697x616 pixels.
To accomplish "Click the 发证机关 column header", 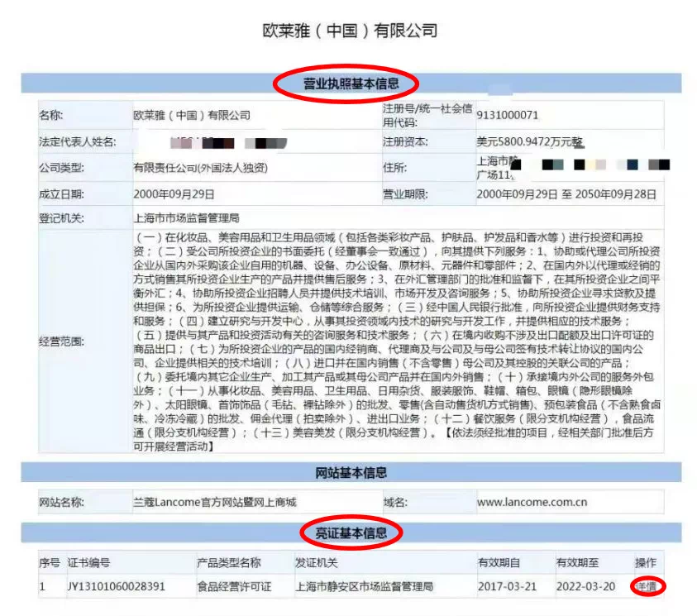I will pos(317,563).
